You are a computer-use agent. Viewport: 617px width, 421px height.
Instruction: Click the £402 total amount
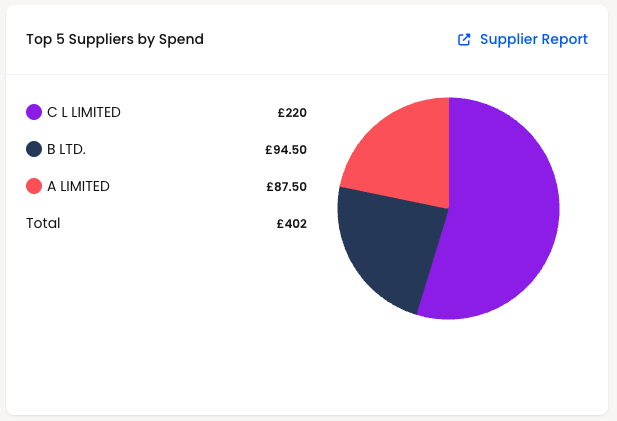292,223
